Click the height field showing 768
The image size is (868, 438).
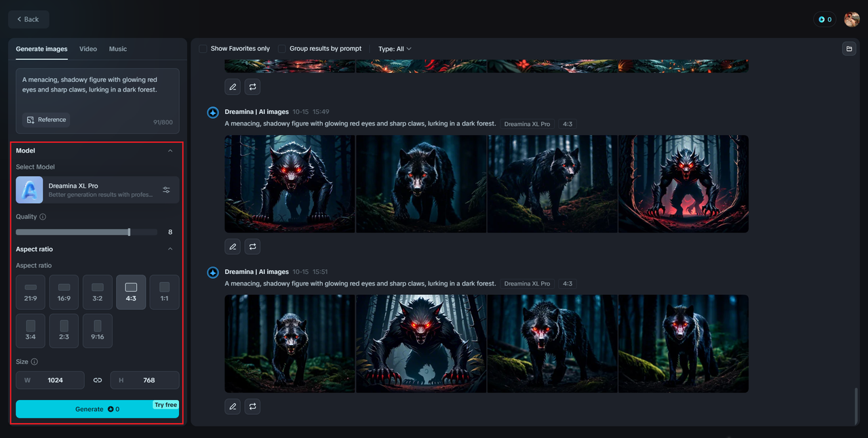[145, 380]
